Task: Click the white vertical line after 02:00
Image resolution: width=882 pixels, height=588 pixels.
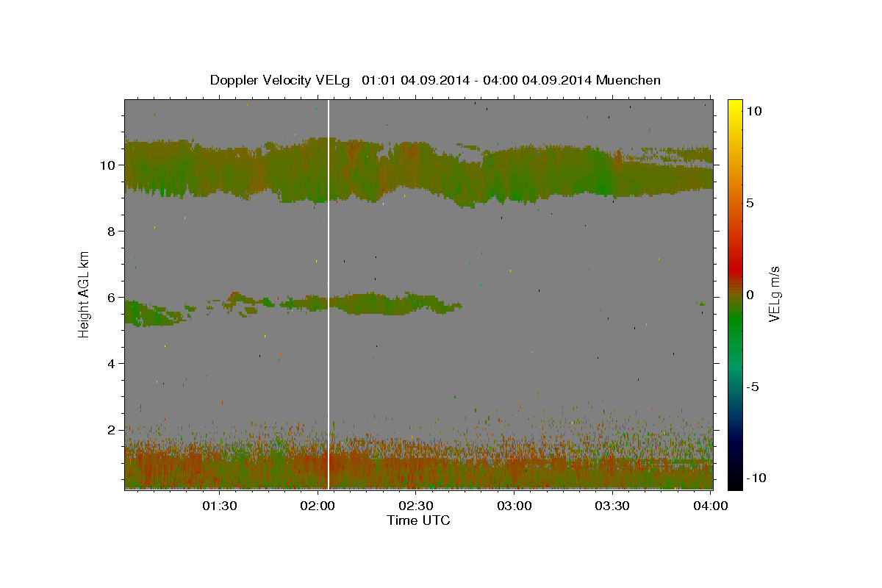Action: pyautogui.click(x=329, y=294)
